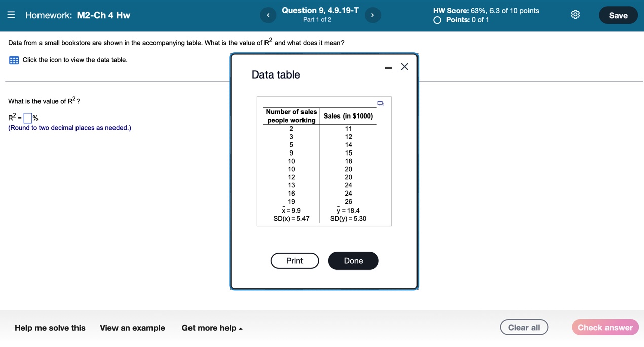
Task: Click the 'Sales (in $1000)' column header
Action: 348,116
